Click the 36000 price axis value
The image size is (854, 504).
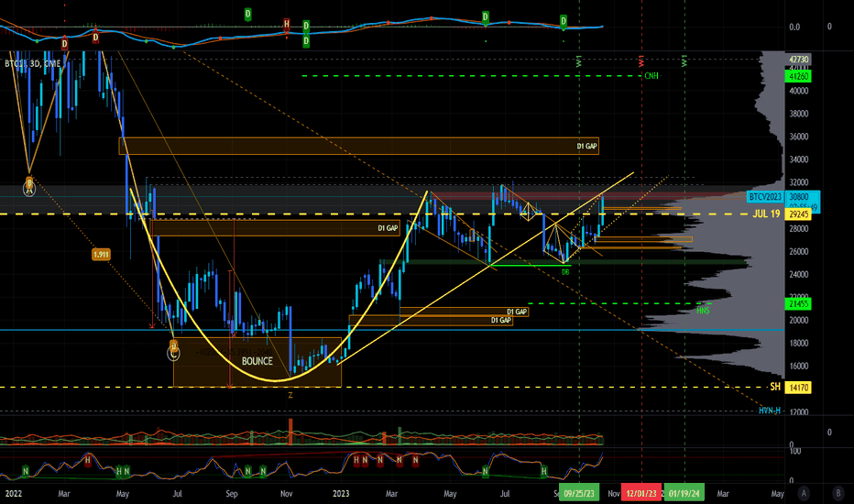click(x=798, y=137)
